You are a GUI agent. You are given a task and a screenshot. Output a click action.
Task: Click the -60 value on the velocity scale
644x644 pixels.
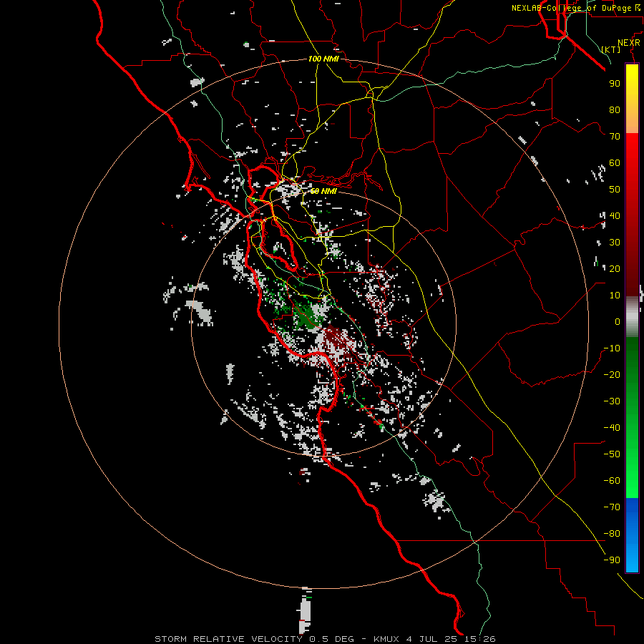[612, 481]
